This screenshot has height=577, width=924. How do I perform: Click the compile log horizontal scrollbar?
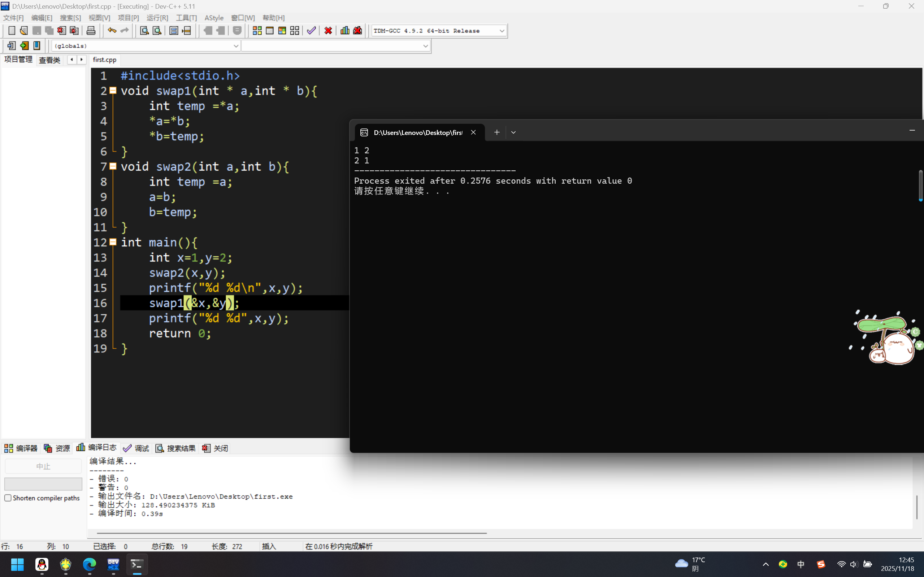pos(292,533)
